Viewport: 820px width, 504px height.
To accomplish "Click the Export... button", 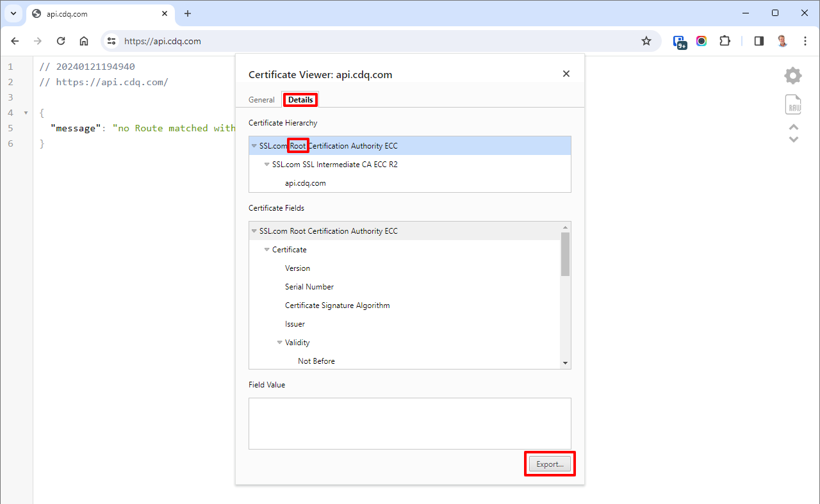I will (x=550, y=464).
